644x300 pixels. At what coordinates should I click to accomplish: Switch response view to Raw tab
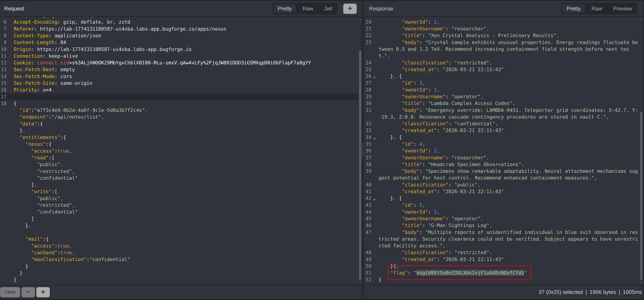pos(597,8)
